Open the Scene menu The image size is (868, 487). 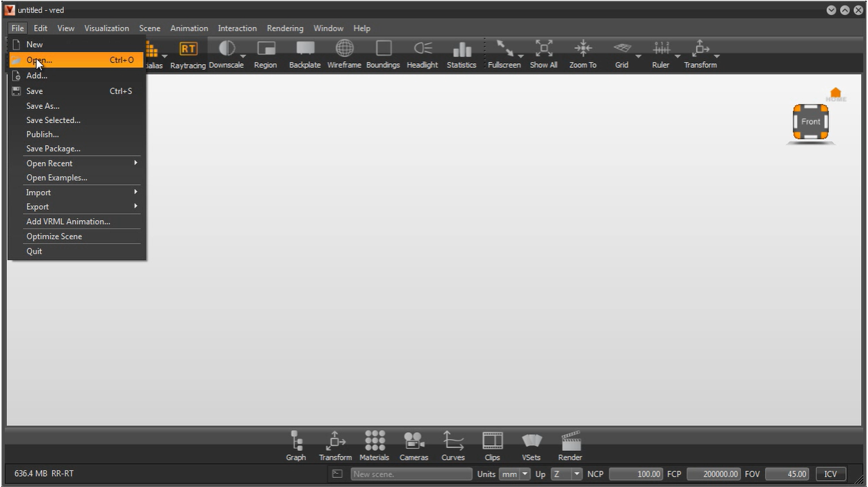(x=149, y=28)
